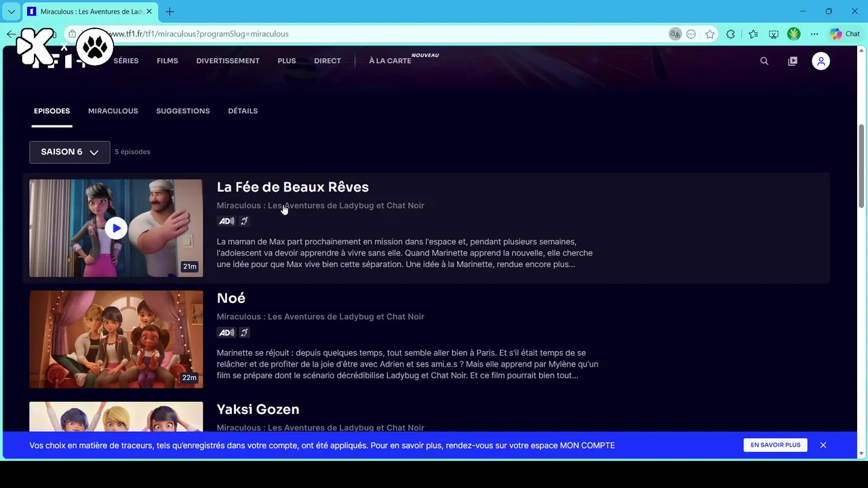The height and width of the screenshot is (488, 868).
Task: Click the browser address bar URL
Action: [200, 34]
